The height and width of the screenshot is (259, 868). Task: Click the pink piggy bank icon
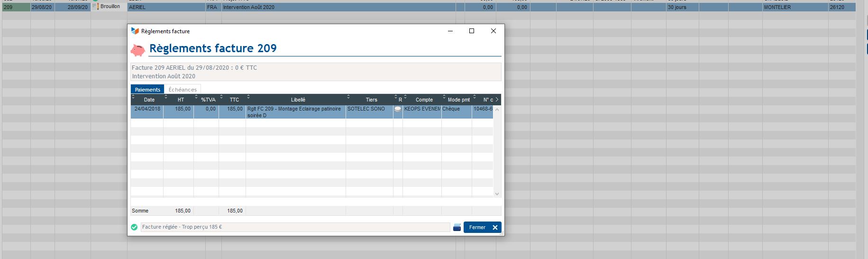tap(138, 50)
